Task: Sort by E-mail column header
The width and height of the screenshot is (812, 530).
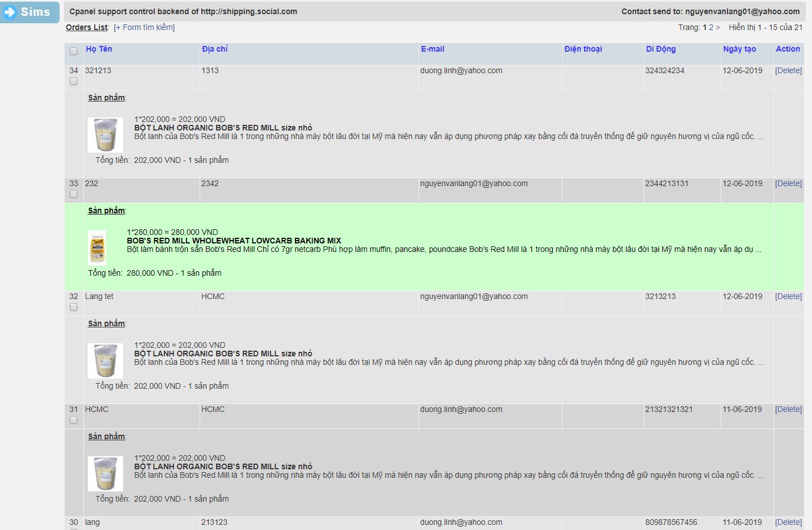Action: pos(432,49)
